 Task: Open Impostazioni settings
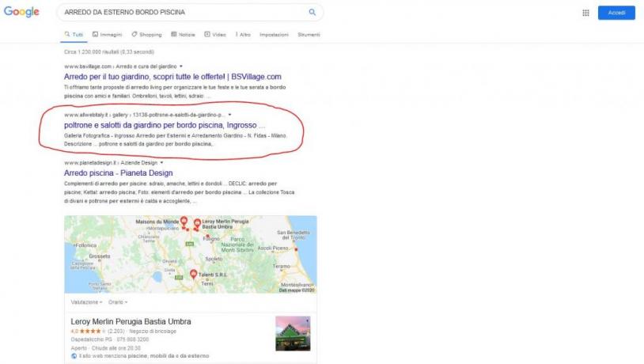coord(274,35)
